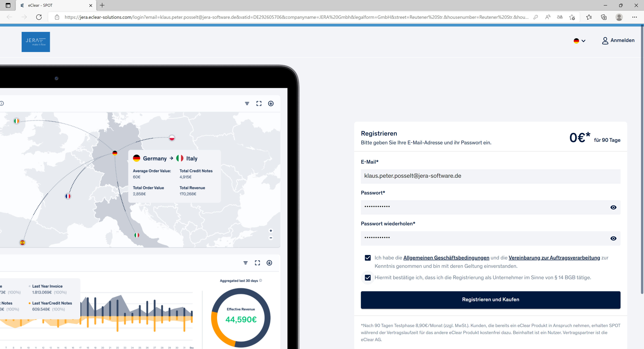
Task: Click the JERA logo in the header
Action: (36, 42)
